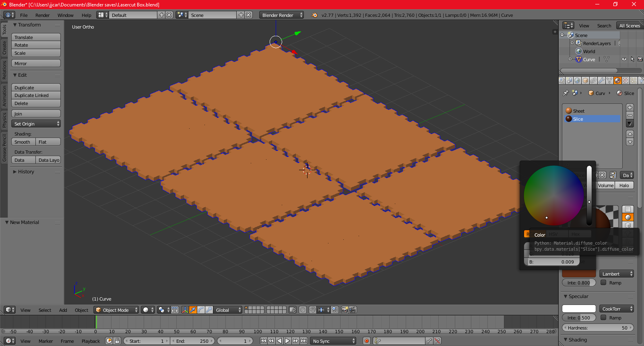644x346 pixels.
Task: Click inside the color wheel picker
Action: tap(554, 196)
